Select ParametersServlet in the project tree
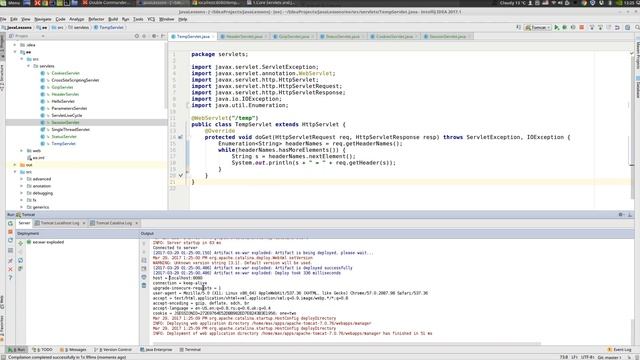640x360 pixels. (69, 109)
